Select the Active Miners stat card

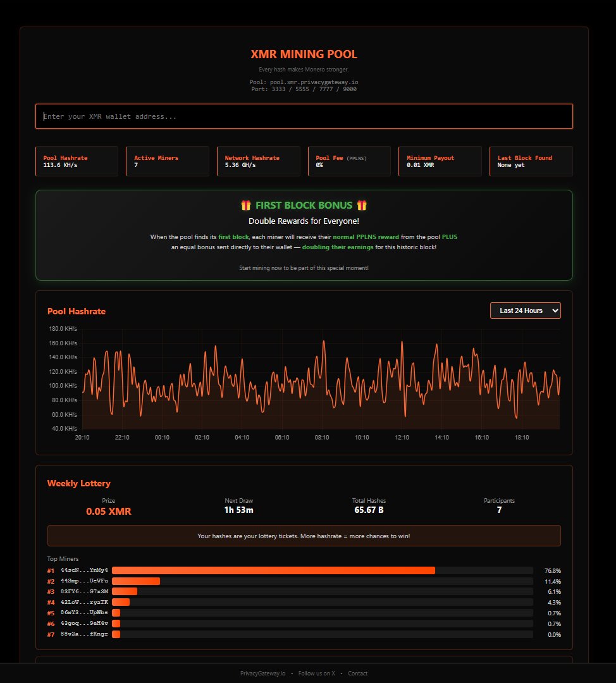point(168,161)
